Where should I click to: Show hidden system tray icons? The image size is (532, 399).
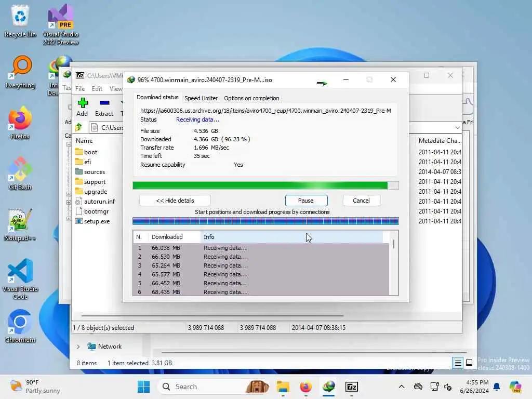click(402, 387)
